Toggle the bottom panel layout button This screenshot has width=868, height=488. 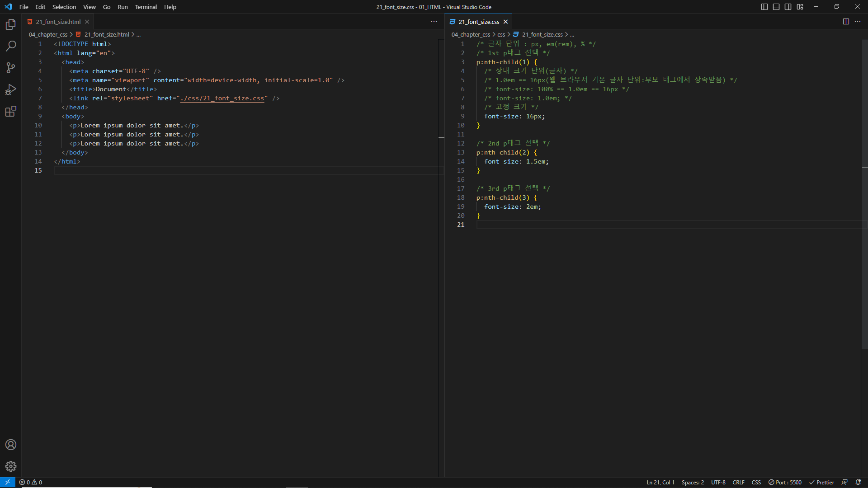click(x=776, y=7)
